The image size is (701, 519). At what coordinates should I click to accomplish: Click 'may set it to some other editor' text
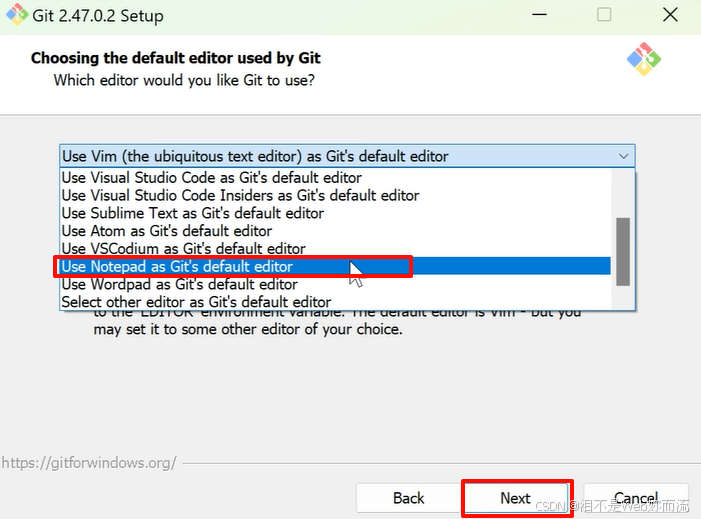pos(248,330)
